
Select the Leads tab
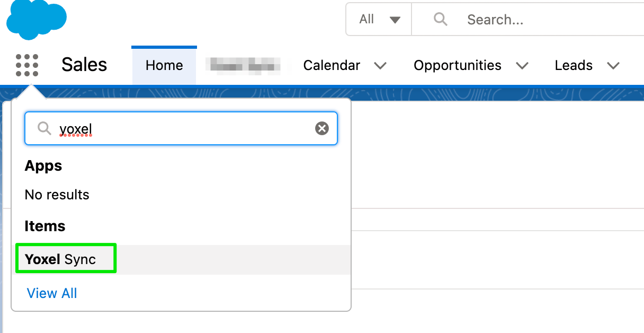(574, 65)
